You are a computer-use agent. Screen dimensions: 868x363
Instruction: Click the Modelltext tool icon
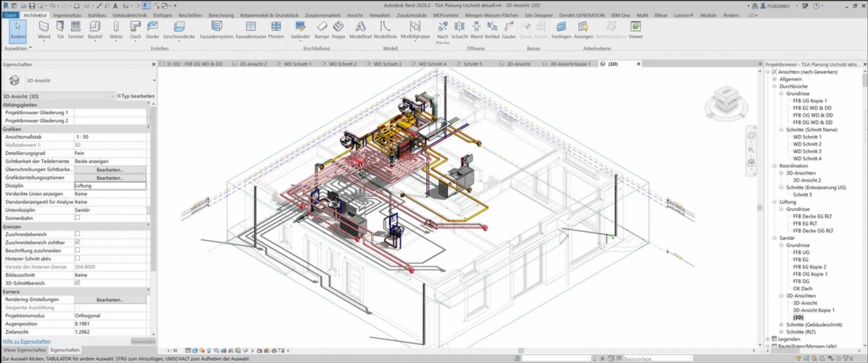[360, 29]
